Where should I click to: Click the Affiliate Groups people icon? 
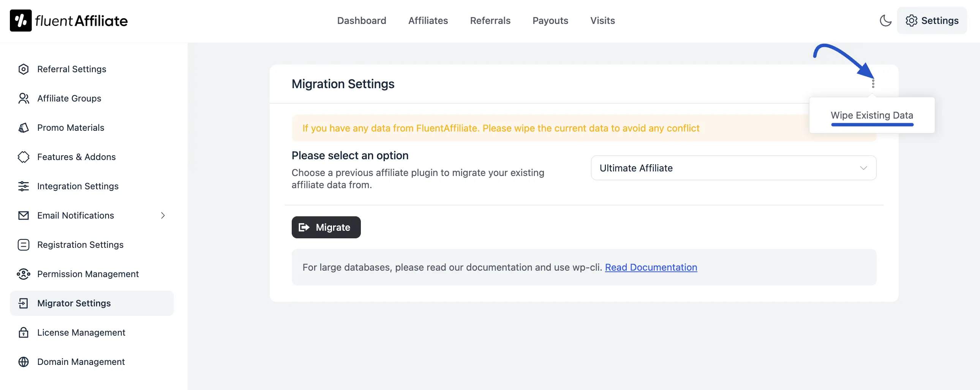click(x=24, y=98)
